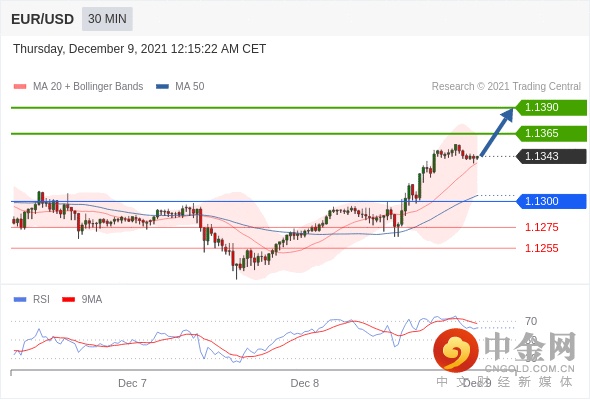Click the 1.1255 support level label
Viewport: 590px width, 400px height.
pos(542,248)
